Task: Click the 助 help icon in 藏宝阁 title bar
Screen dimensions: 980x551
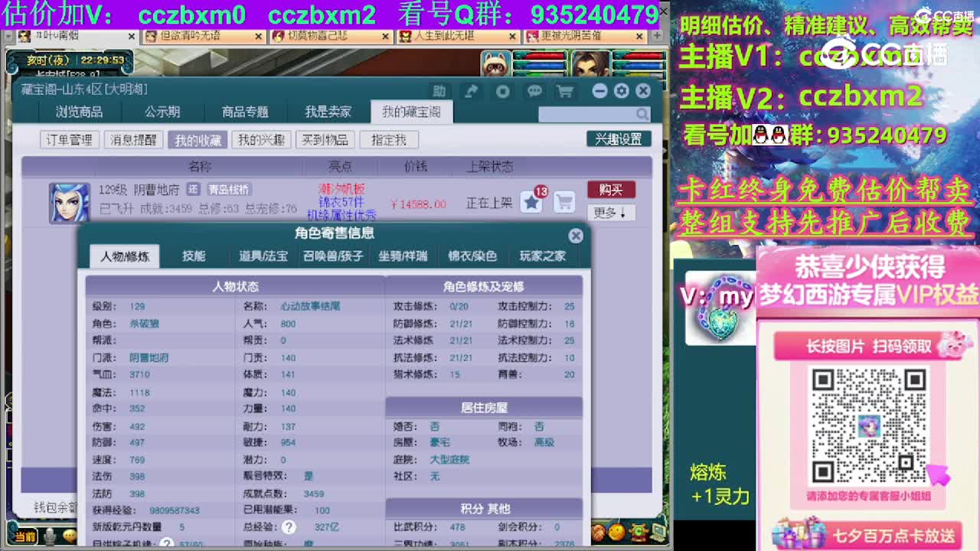Action: pos(439,91)
